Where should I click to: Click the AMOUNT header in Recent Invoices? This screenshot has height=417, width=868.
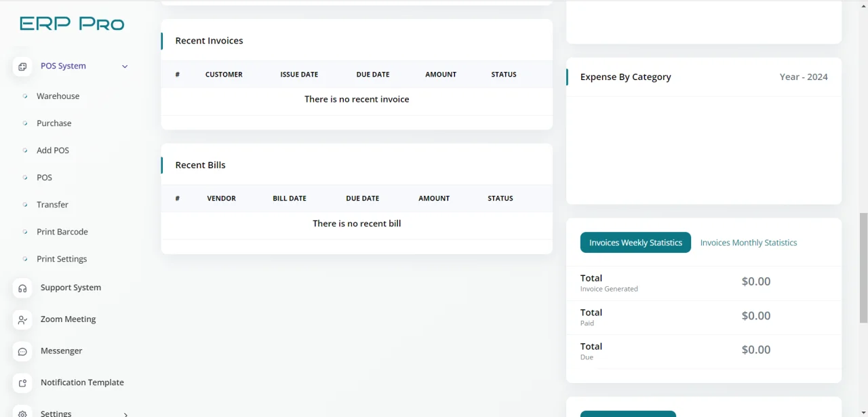pyautogui.click(x=441, y=75)
